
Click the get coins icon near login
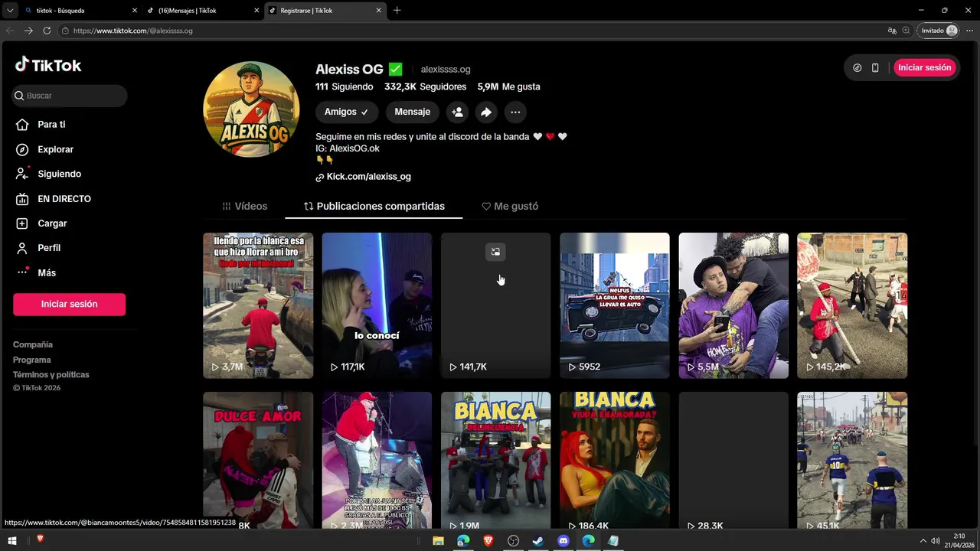[857, 67]
